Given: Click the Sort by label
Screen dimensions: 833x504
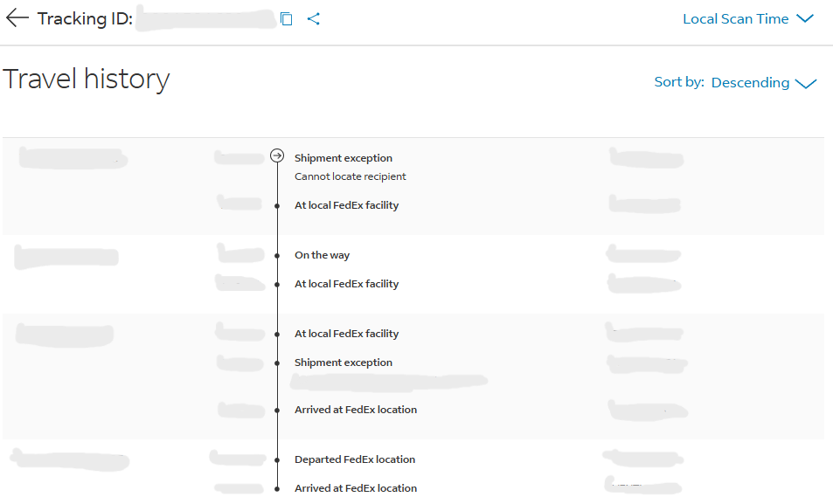Looking at the screenshot, I should (678, 82).
